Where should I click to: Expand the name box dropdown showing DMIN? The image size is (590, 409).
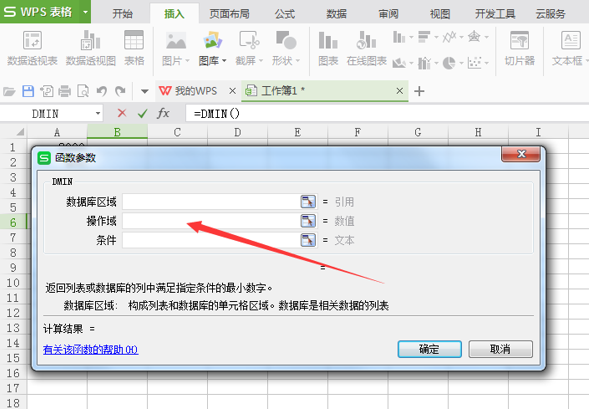[x=97, y=113]
